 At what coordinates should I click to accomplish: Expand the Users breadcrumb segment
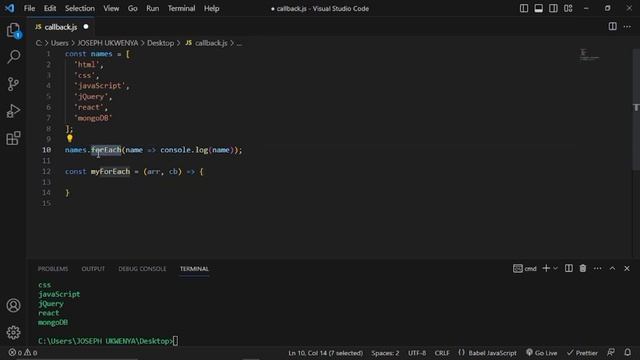(60, 43)
